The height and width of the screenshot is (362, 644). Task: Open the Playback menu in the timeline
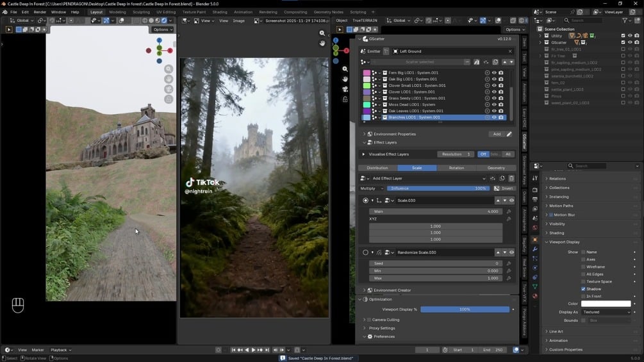coord(61,350)
